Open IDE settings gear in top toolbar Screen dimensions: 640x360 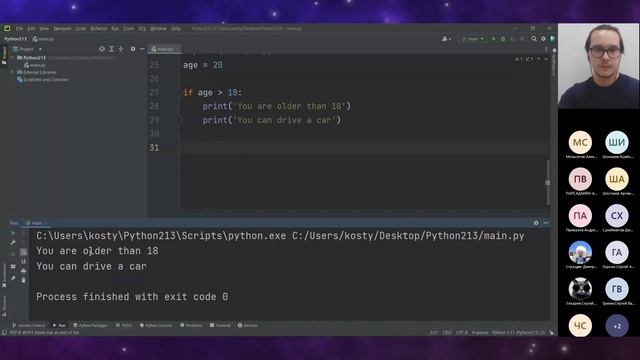543,39
